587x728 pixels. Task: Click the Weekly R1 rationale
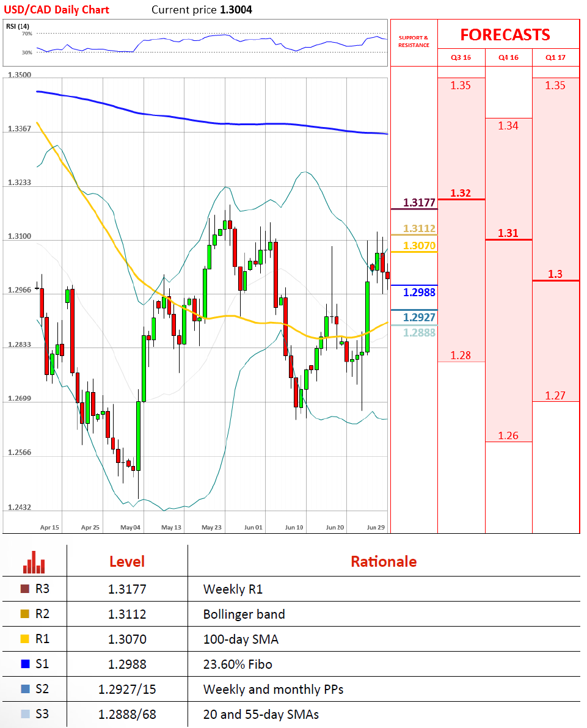tap(233, 589)
